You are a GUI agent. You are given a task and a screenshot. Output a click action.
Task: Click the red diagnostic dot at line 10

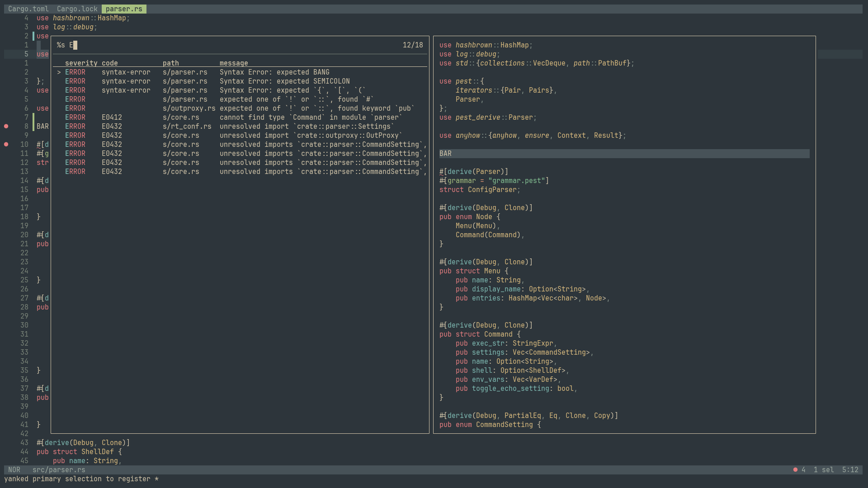pos(6,145)
